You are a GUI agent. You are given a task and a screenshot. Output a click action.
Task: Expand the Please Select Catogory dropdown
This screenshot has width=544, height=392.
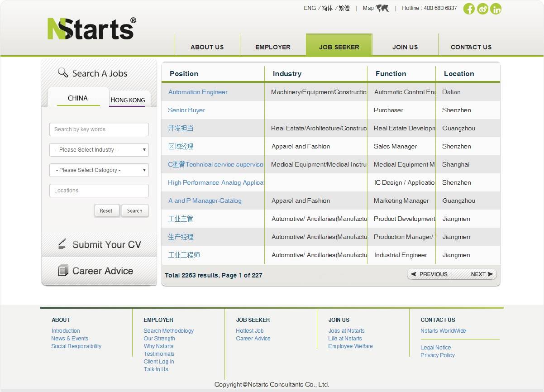[x=99, y=170]
